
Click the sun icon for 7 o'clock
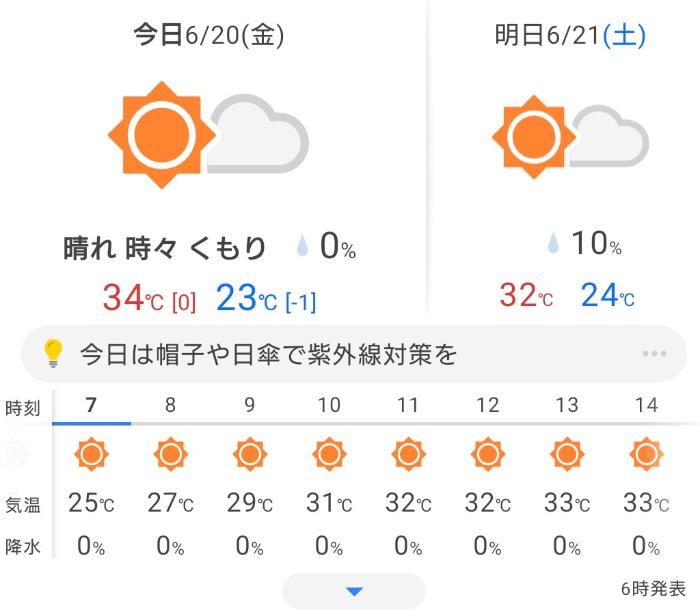tap(91, 454)
